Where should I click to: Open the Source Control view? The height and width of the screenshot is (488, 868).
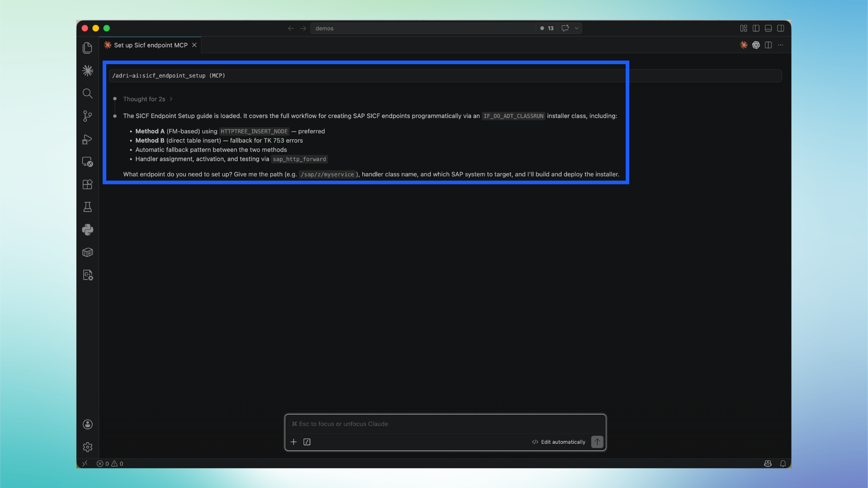(87, 116)
